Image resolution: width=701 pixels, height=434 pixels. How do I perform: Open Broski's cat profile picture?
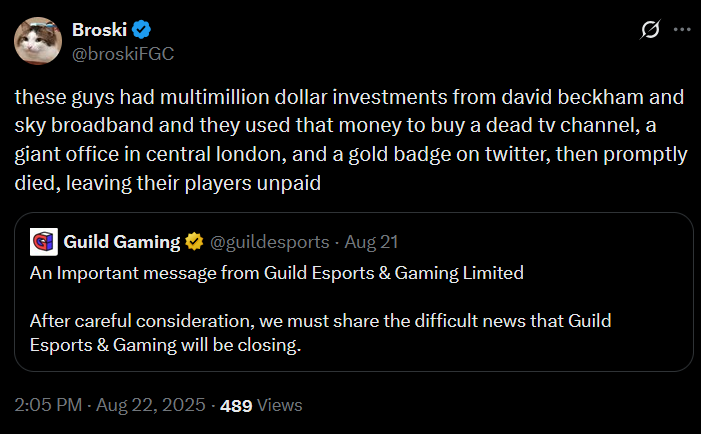(37, 41)
